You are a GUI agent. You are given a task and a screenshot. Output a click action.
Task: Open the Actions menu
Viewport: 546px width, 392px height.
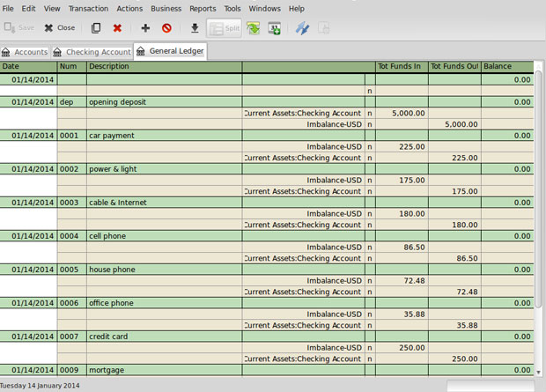pos(129,8)
